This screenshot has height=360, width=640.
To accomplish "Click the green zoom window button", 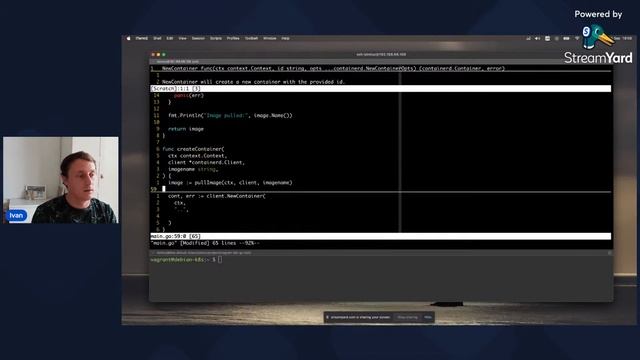I will point(164,54).
